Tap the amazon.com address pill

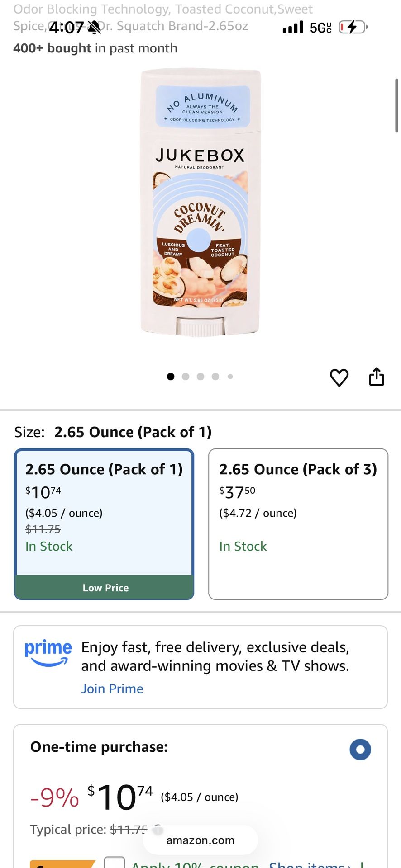200,840
